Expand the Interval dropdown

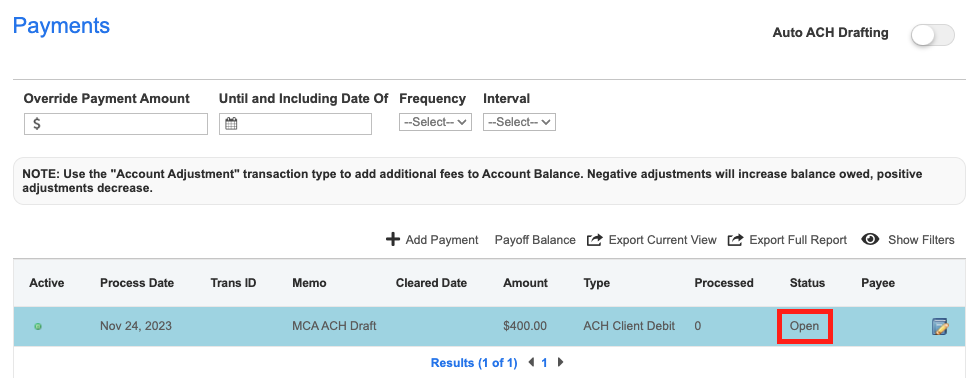519,122
